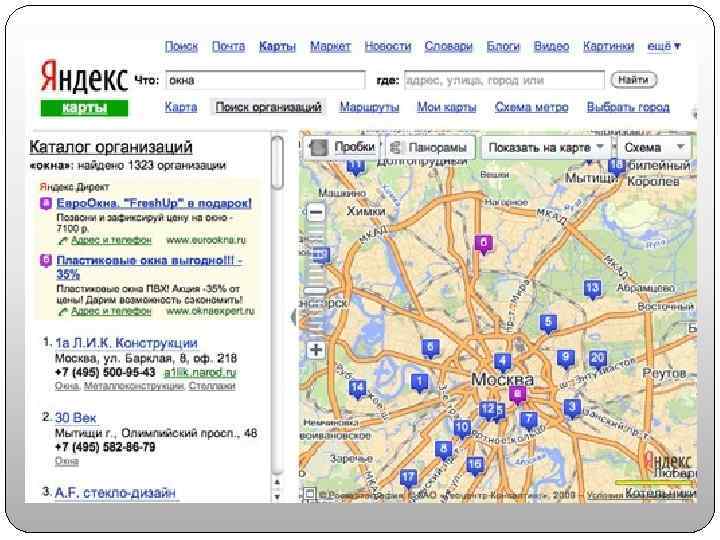Open the Схема map type dropdown
Screen dimensions: 720x540
654,147
